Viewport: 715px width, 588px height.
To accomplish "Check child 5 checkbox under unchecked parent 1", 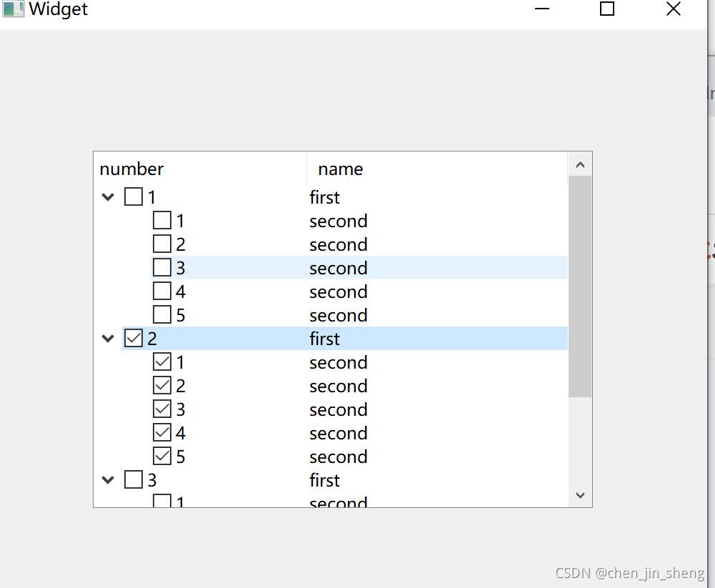I will (162, 314).
